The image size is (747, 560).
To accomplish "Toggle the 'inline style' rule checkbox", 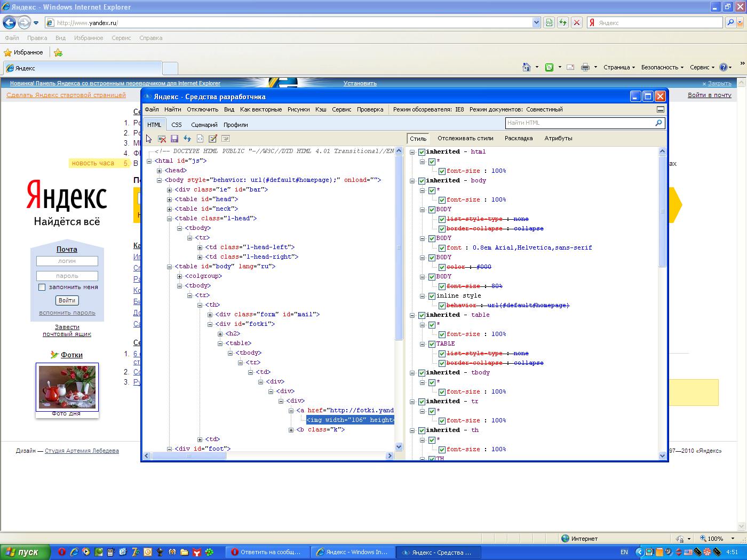I will (x=432, y=296).
